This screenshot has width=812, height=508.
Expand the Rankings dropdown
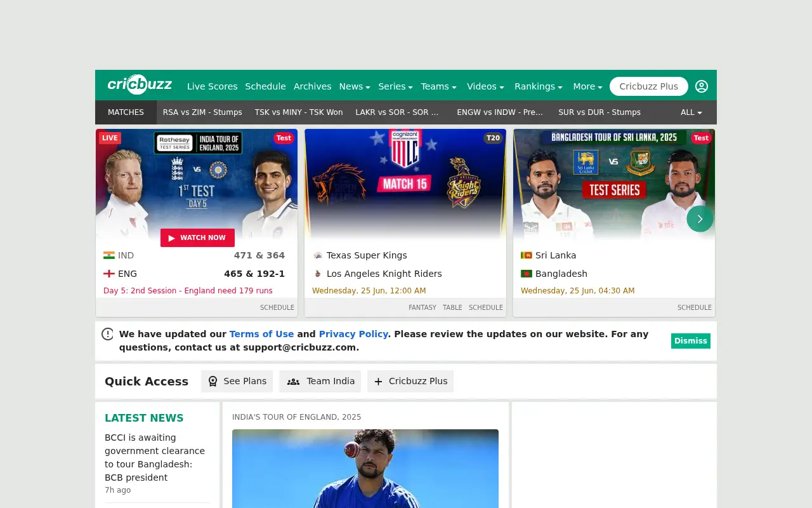pos(539,86)
